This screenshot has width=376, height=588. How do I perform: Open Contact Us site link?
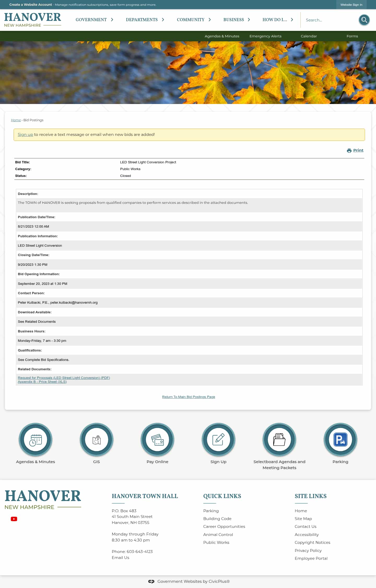tap(305, 526)
